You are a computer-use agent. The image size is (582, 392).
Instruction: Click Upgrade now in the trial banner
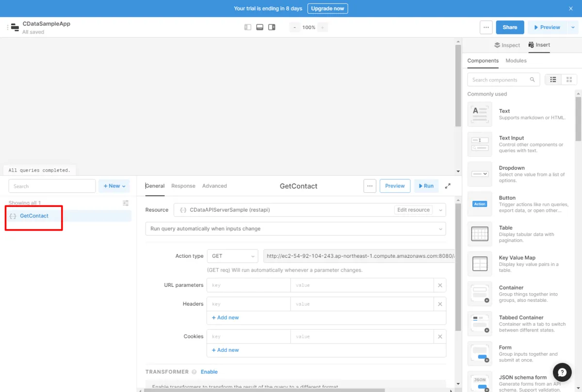327,9
